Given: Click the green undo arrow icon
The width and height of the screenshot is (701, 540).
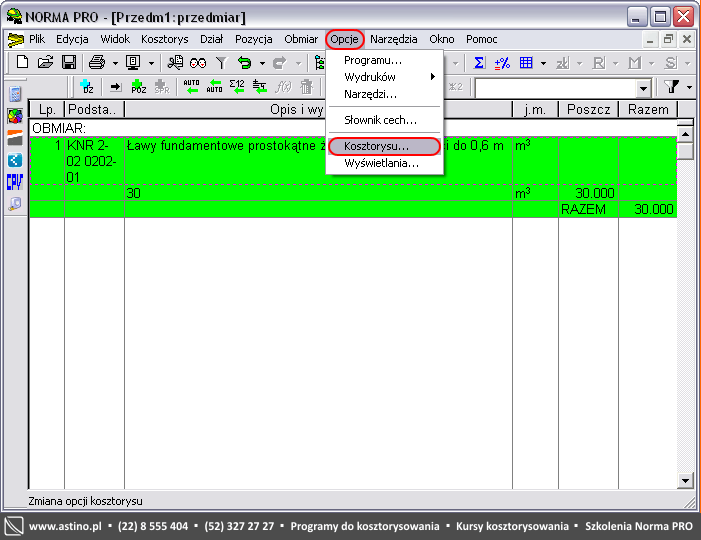Looking at the screenshot, I should pyautogui.click(x=245, y=63).
